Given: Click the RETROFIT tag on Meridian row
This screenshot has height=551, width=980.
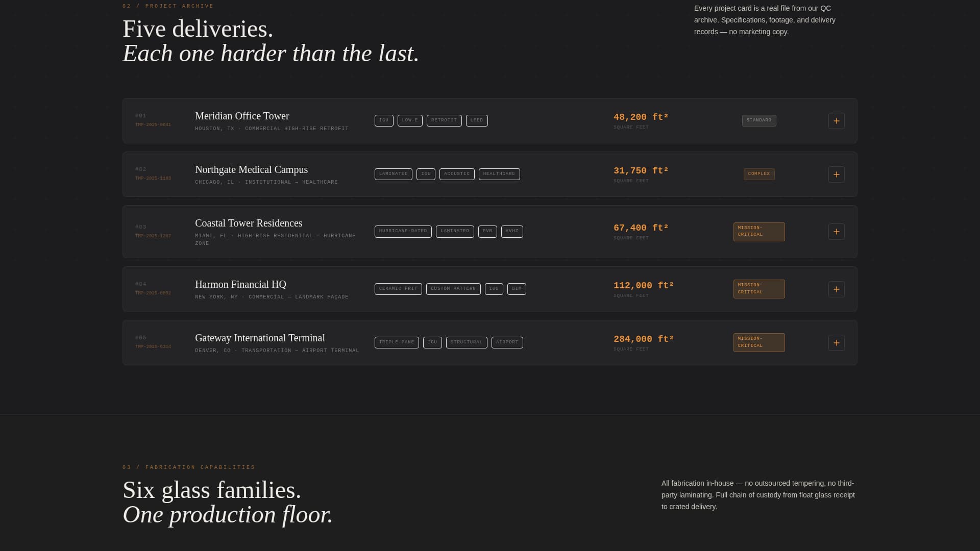Looking at the screenshot, I should (444, 121).
